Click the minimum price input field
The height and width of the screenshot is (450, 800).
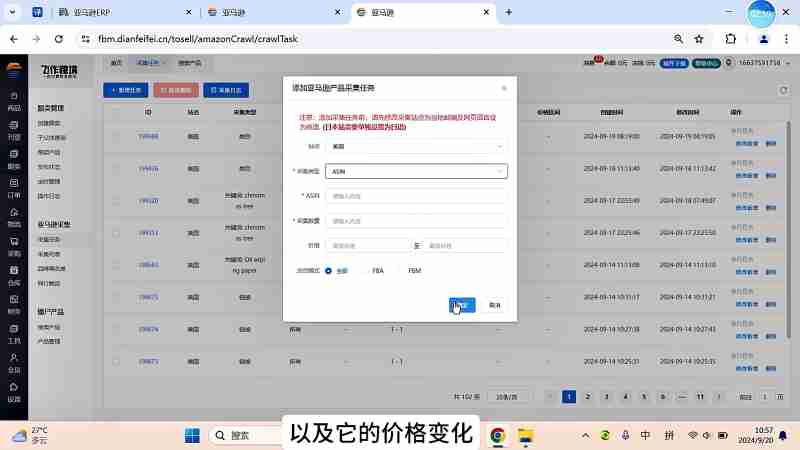pos(367,246)
